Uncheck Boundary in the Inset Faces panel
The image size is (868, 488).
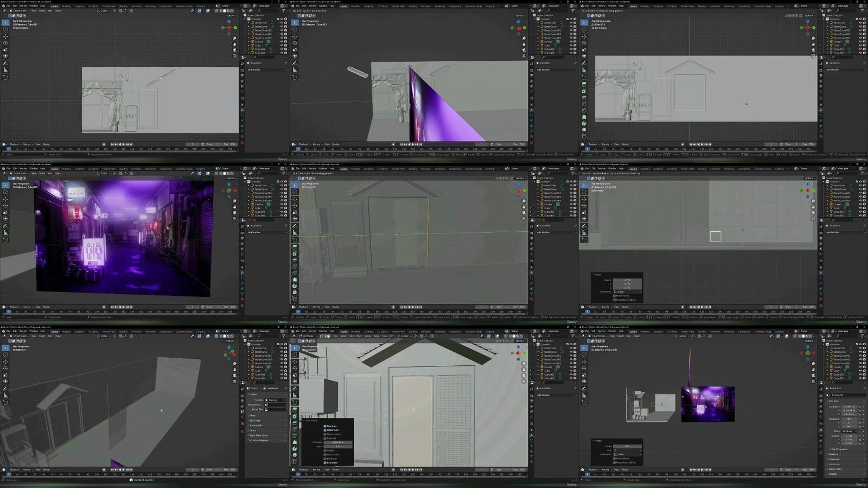click(325, 426)
